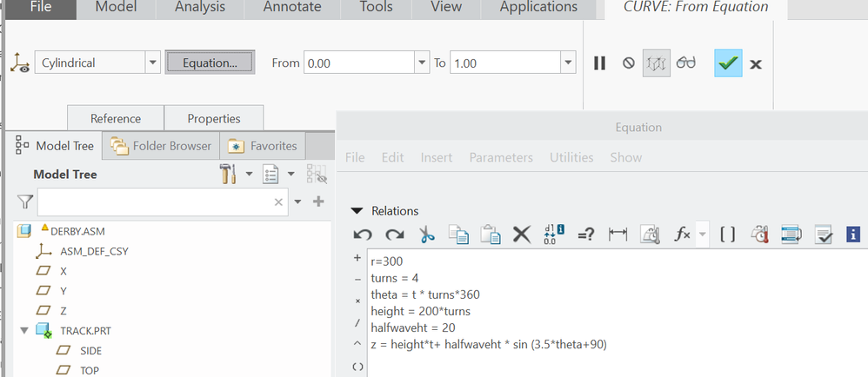Screen dimensions: 868x377
Task: Open the Folder Browser tab
Action: click(161, 146)
